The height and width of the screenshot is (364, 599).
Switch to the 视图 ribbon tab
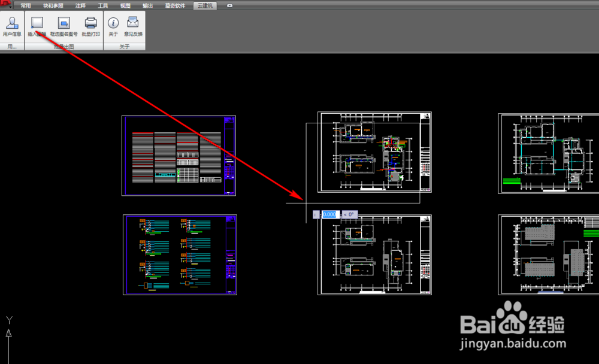(x=125, y=6)
